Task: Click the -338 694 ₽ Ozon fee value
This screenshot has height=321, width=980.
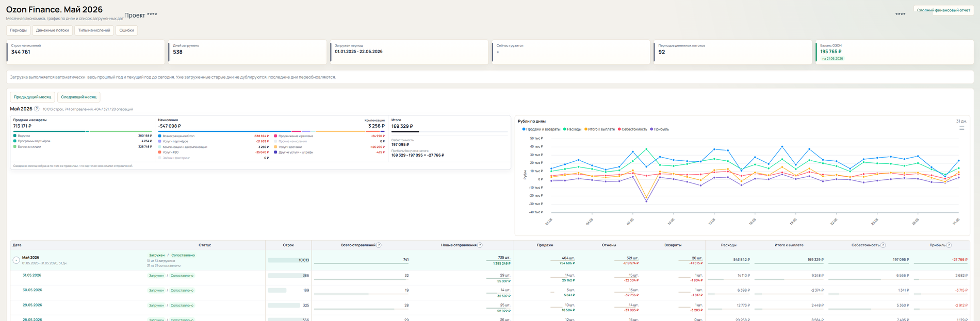Action: click(261, 136)
